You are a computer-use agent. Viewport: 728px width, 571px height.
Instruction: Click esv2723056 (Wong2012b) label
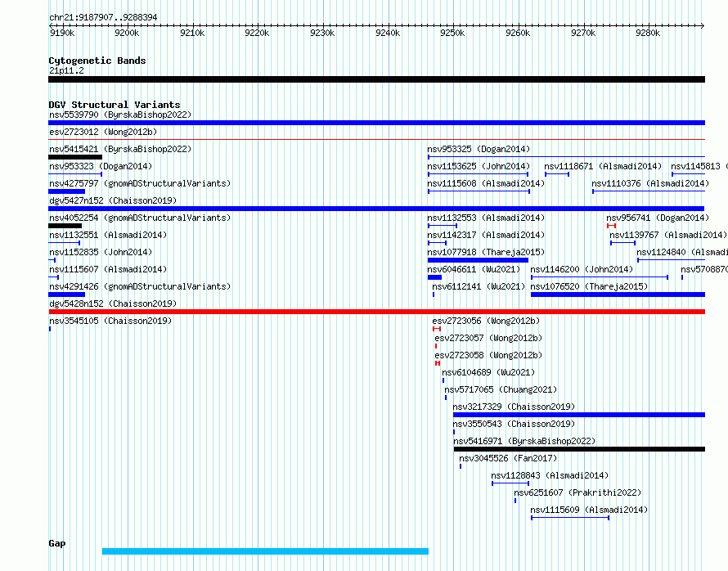[486, 321]
